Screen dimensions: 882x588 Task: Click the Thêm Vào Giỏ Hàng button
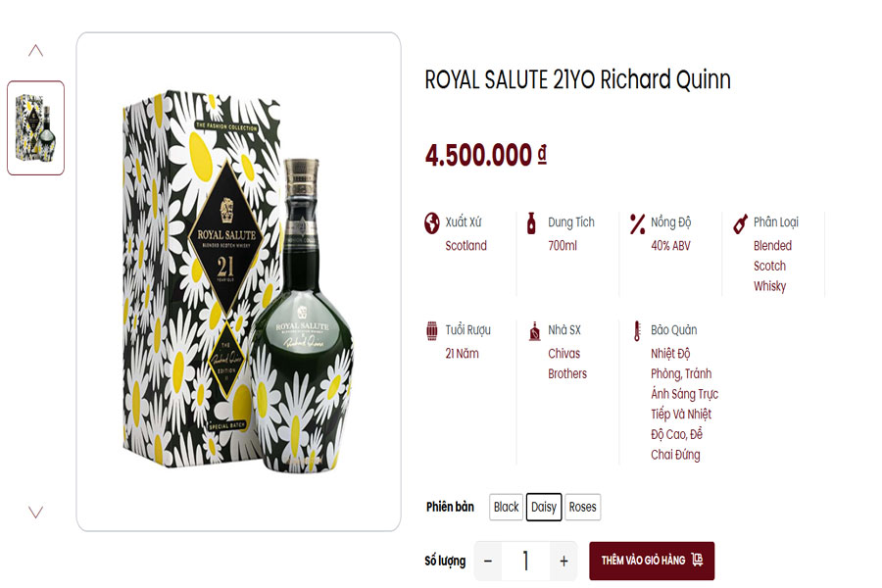click(651, 561)
